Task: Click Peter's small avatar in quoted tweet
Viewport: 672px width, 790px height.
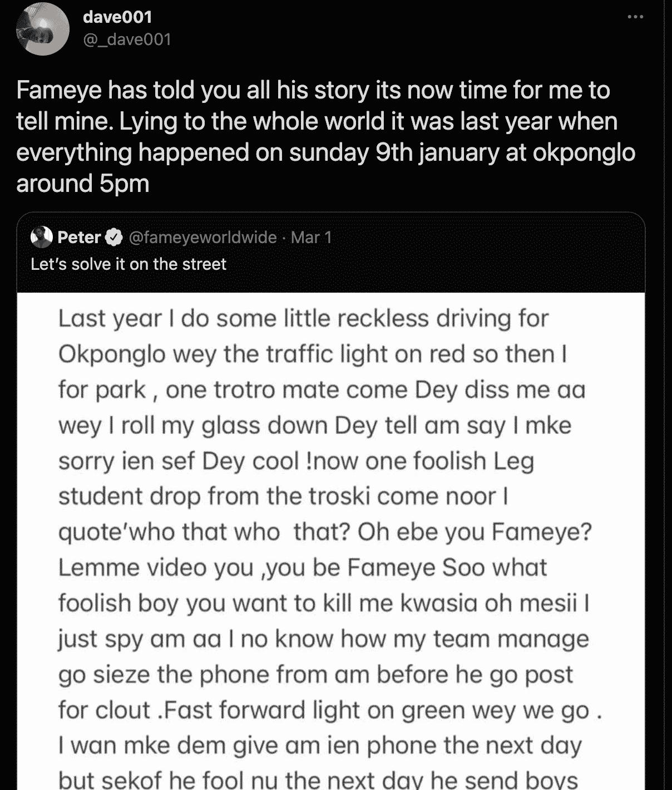Action: tap(42, 237)
